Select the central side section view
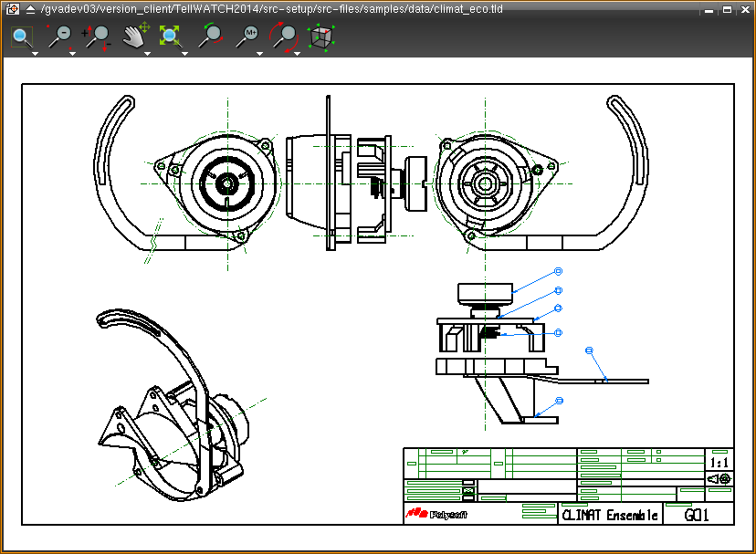The width and height of the screenshot is (756, 554). pyautogui.click(x=357, y=173)
